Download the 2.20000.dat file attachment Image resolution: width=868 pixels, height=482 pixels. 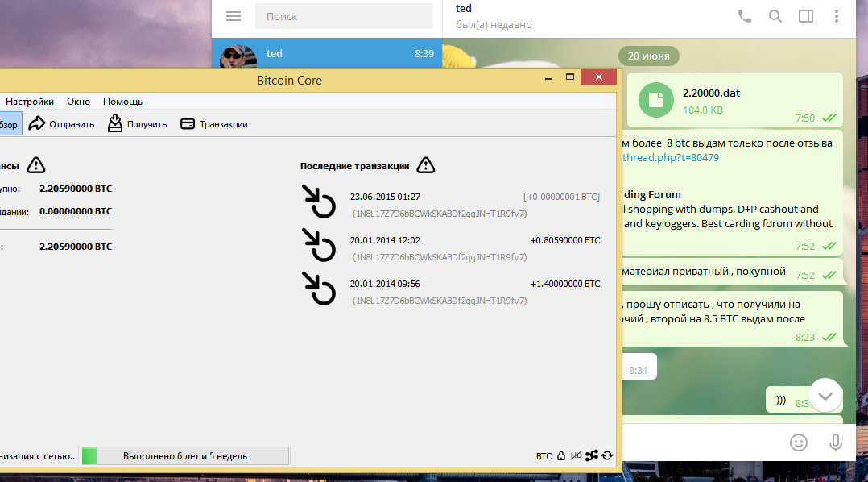(x=656, y=100)
